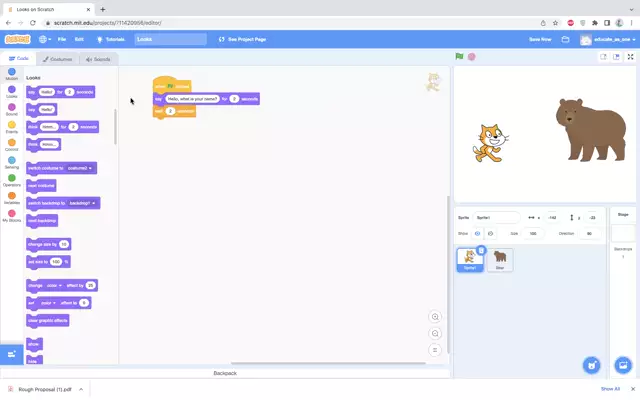Bookmark this page with star icon

pos(556,23)
